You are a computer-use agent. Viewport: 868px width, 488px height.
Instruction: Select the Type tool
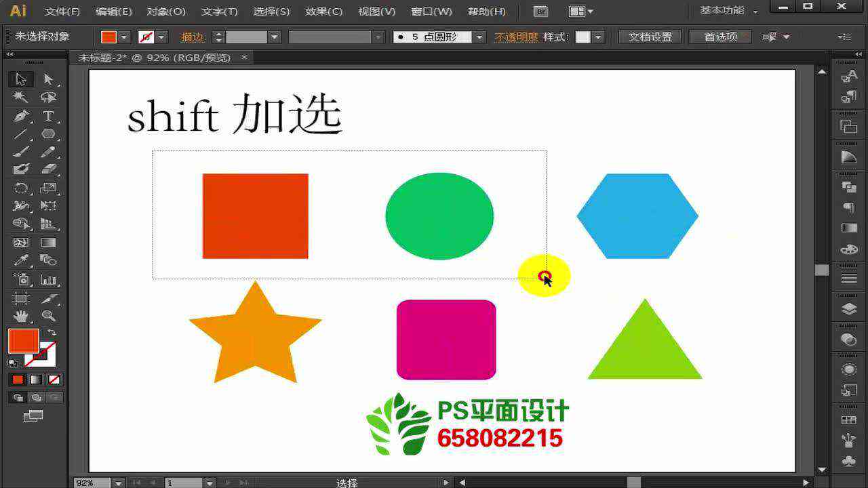48,116
